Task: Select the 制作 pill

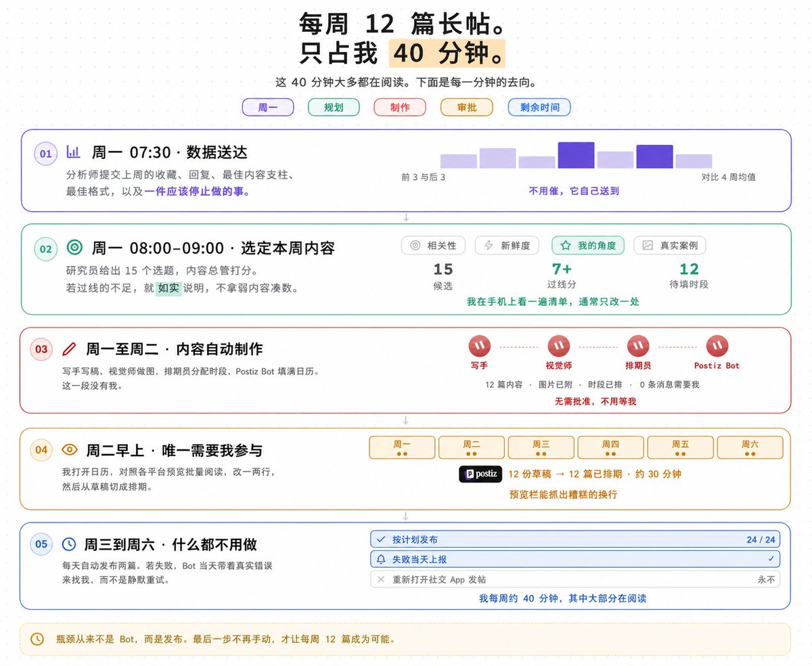Action: click(400, 107)
